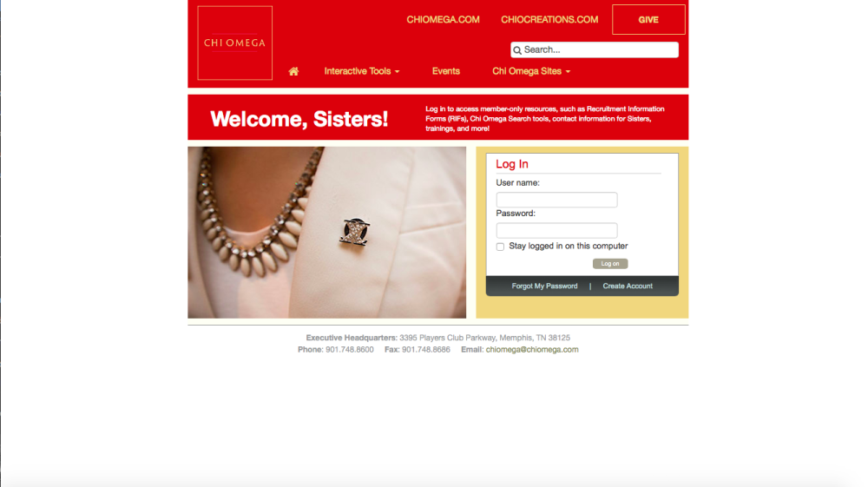Focus the User name field
868x487 pixels.
556,200
